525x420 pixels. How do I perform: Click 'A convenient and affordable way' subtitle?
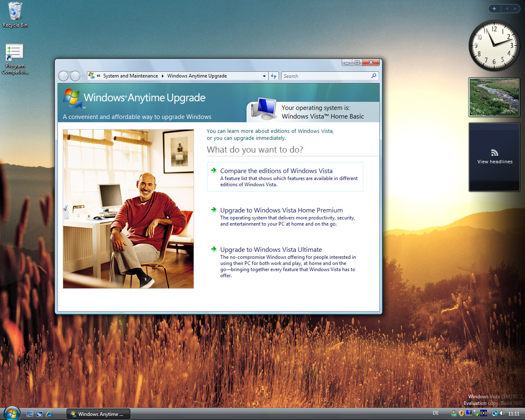137,117
